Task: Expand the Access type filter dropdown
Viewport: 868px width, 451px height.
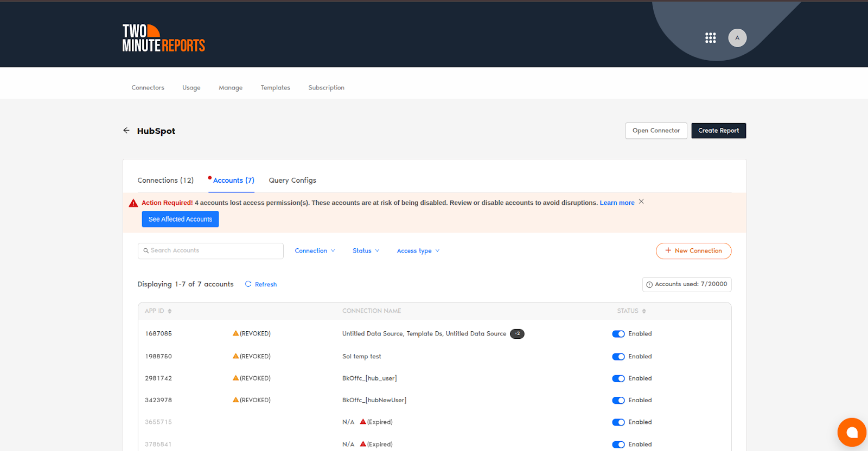Action: [418, 251]
